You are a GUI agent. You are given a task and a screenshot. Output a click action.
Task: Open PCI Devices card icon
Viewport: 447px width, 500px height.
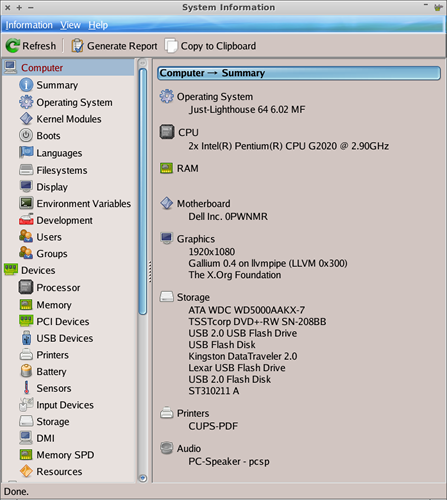(x=26, y=321)
